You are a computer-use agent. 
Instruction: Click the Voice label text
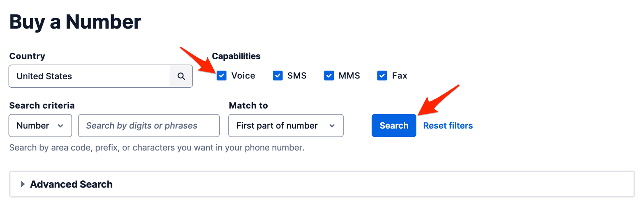pos(243,76)
